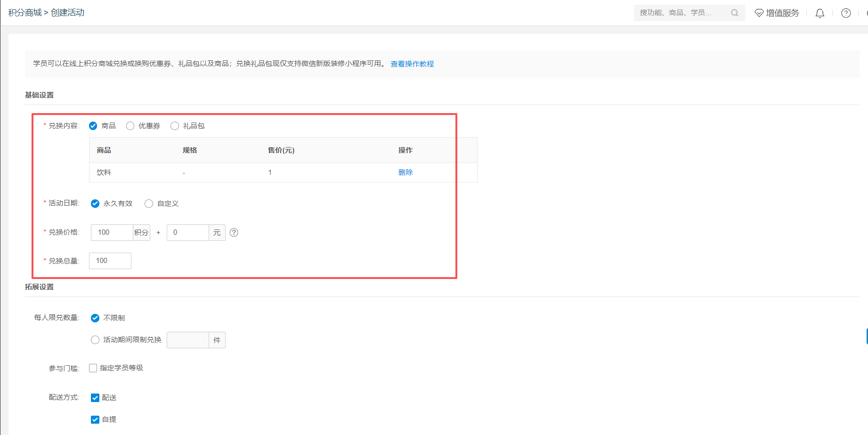Enable 指定学员等级 checkbox
This screenshot has width=868, height=435.
click(x=93, y=368)
